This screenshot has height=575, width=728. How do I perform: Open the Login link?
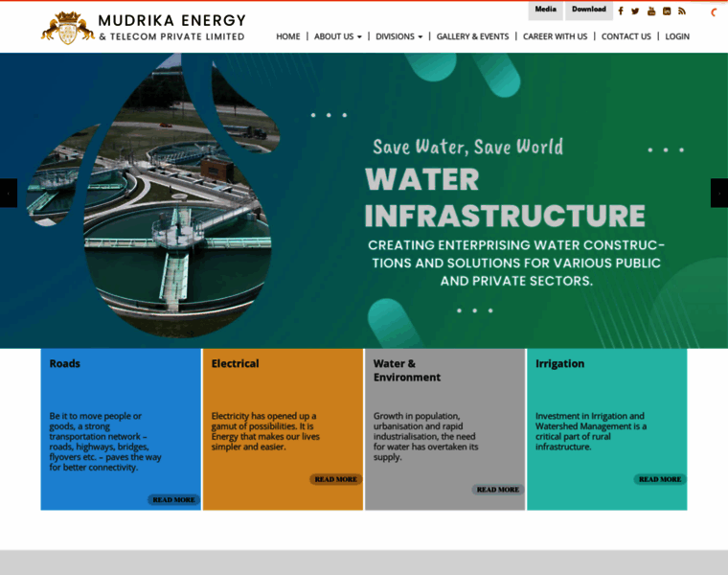click(677, 36)
